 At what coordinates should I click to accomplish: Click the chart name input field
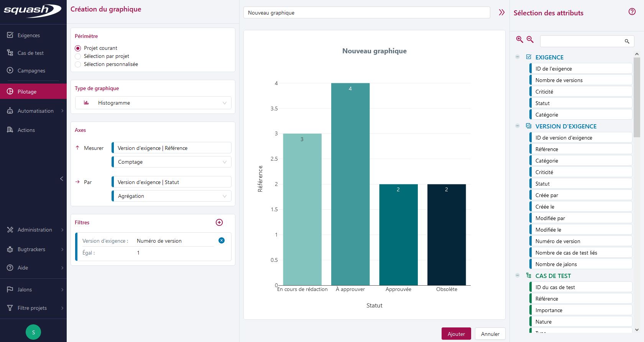[366, 13]
